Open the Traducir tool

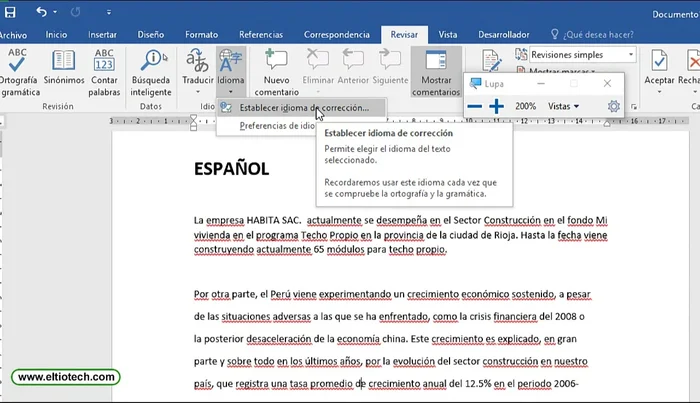coord(197,66)
